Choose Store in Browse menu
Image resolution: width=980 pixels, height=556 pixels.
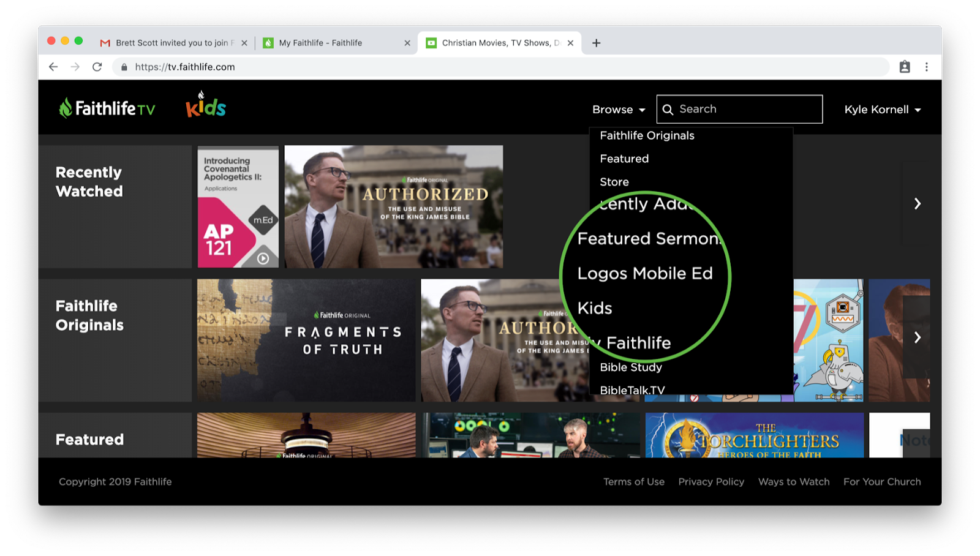click(614, 182)
